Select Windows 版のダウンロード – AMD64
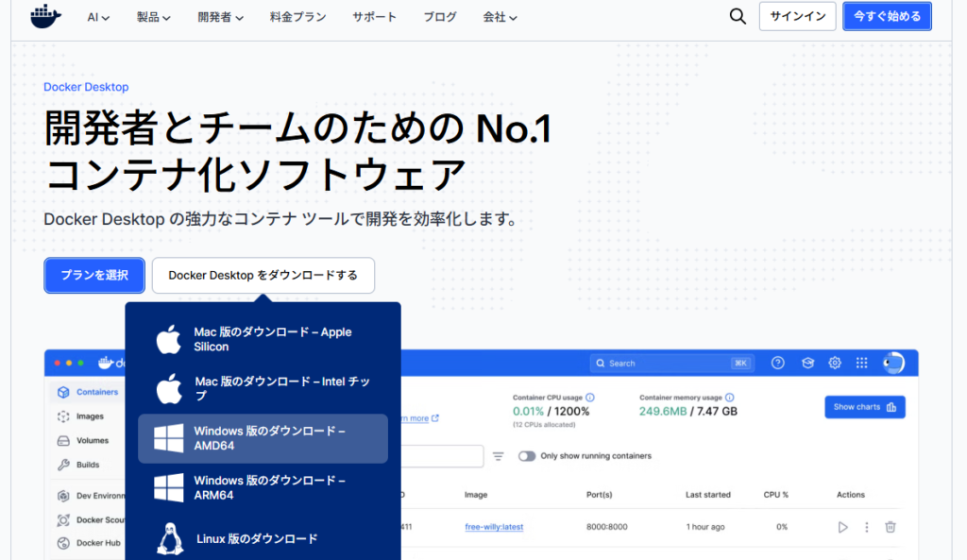 (x=263, y=438)
